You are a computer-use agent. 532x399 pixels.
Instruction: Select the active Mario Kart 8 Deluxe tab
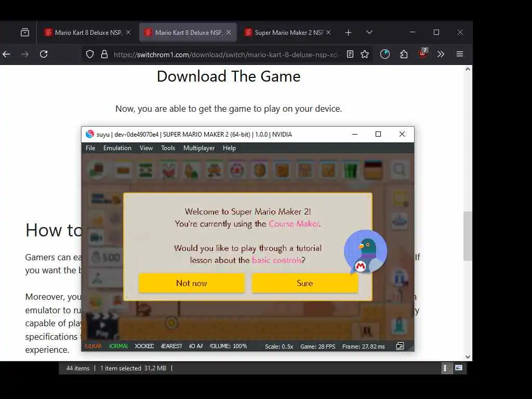click(188, 33)
